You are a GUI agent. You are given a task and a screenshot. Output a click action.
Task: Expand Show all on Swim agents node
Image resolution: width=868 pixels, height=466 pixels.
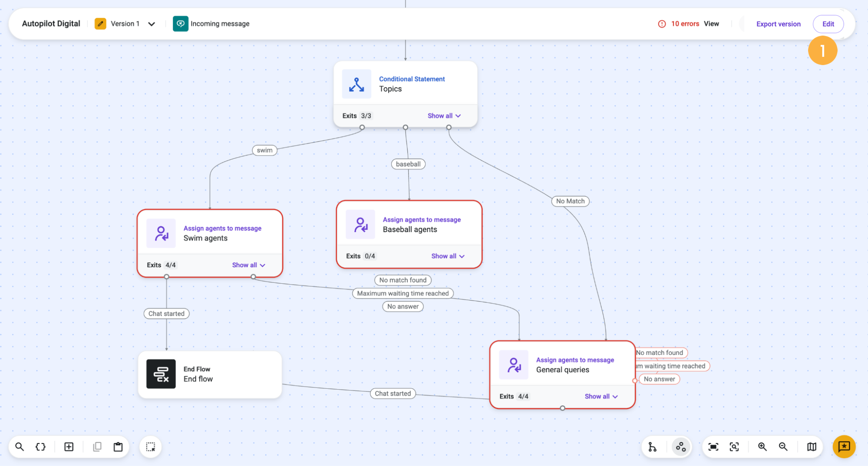click(248, 265)
